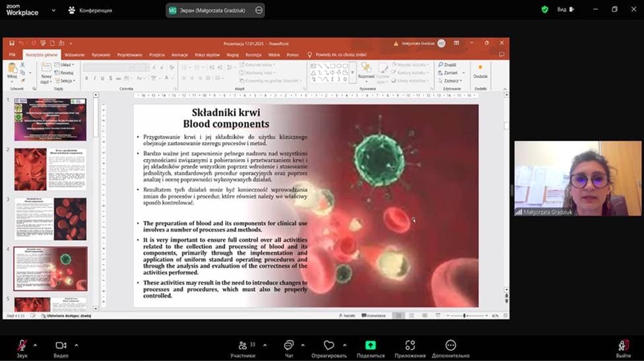Expand audio options arrow next to Звук
Screen dimensions: 644x361
pyautogui.click(x=35, y=345)
